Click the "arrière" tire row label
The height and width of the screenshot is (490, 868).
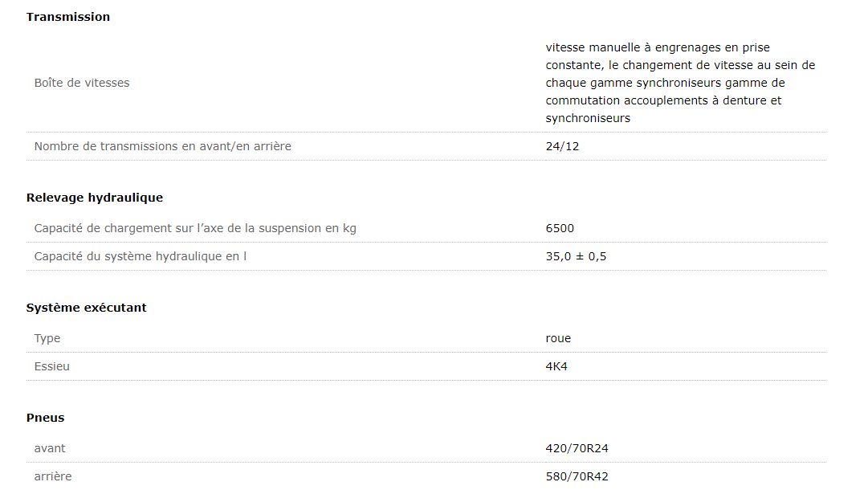53,476
